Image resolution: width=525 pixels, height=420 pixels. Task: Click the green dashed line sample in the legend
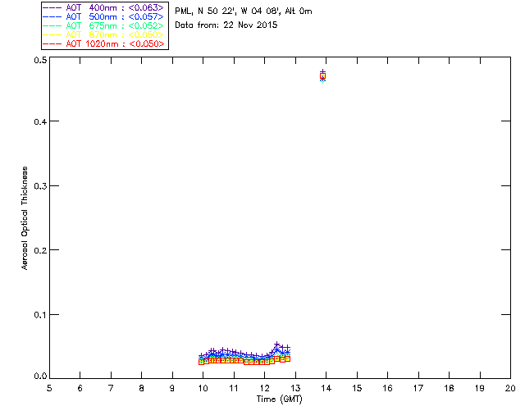tap(52, 25)
